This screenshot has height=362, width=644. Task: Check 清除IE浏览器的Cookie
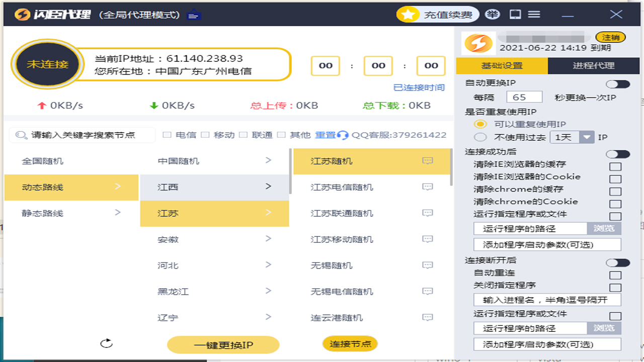pyautogui.click(x=615, y=179)
